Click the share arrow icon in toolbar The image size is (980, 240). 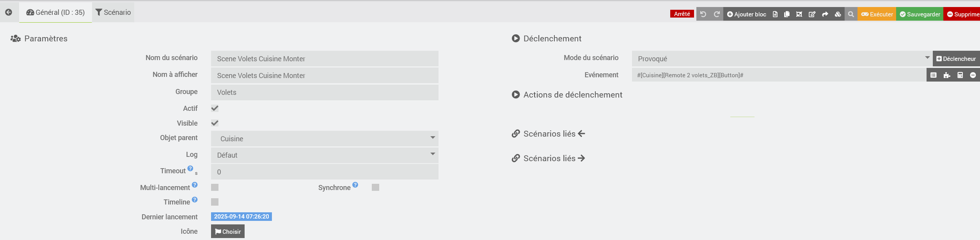coord(825,14)
